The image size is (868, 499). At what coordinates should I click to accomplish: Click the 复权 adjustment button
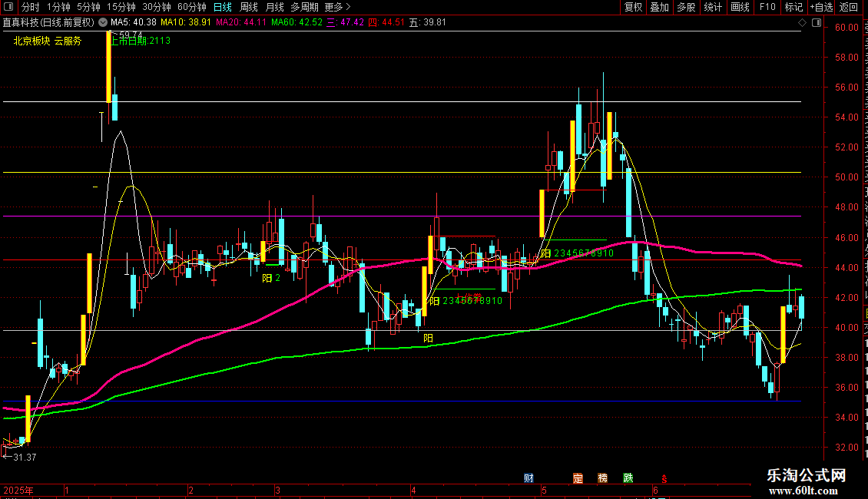[633, 7]
